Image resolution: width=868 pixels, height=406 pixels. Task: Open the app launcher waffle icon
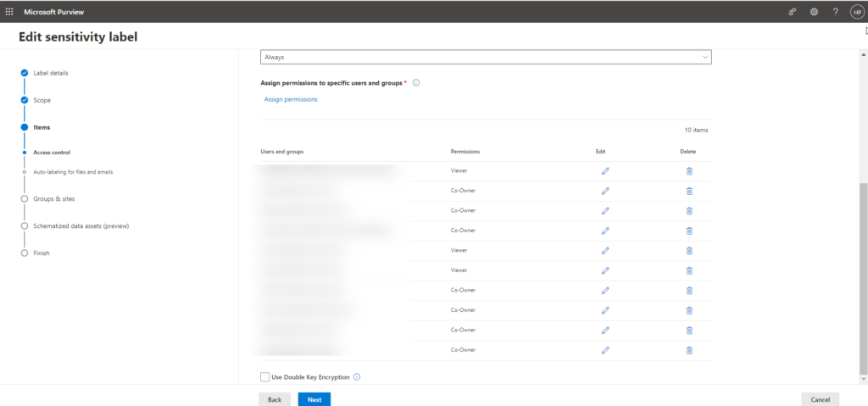[x=9, y=12]
